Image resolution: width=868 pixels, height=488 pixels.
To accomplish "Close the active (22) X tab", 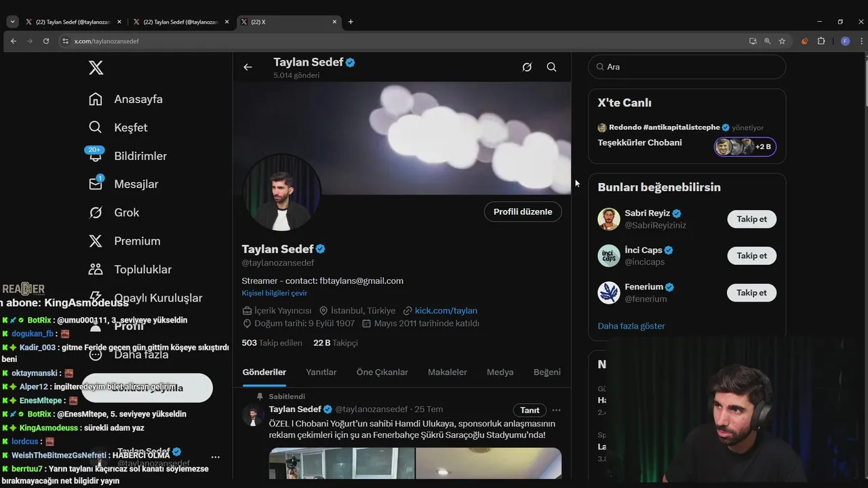I will (x=334, y=22).
